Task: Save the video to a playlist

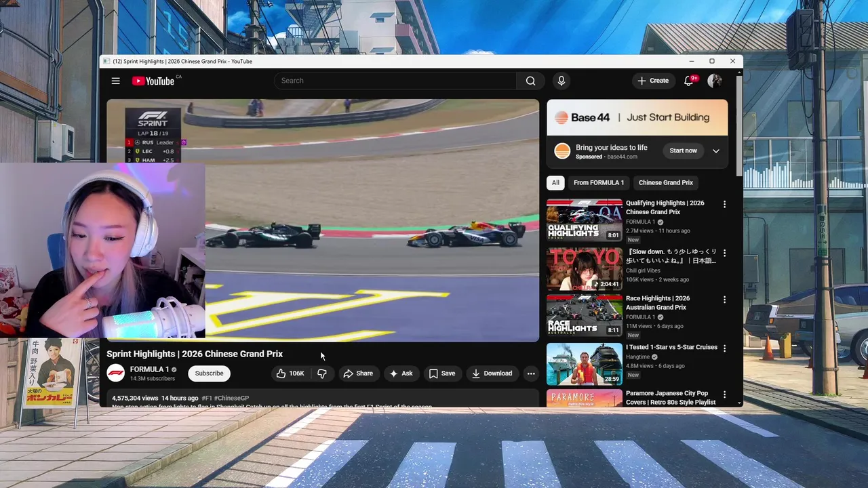Action: (x=442, y=373)
